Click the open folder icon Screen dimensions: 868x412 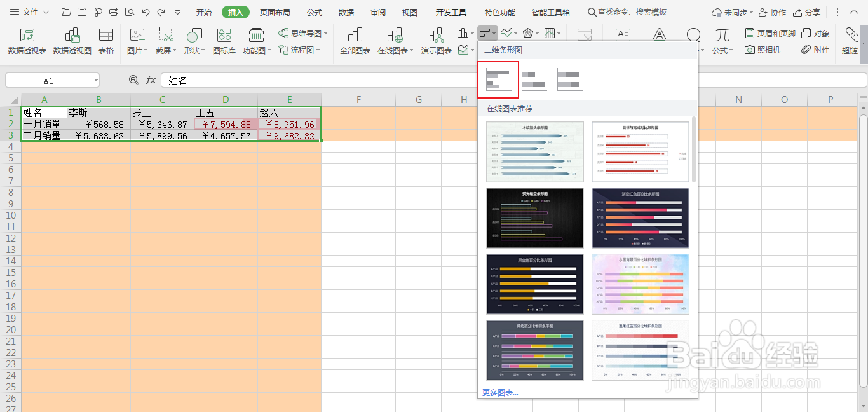click(x=66, y=12)
